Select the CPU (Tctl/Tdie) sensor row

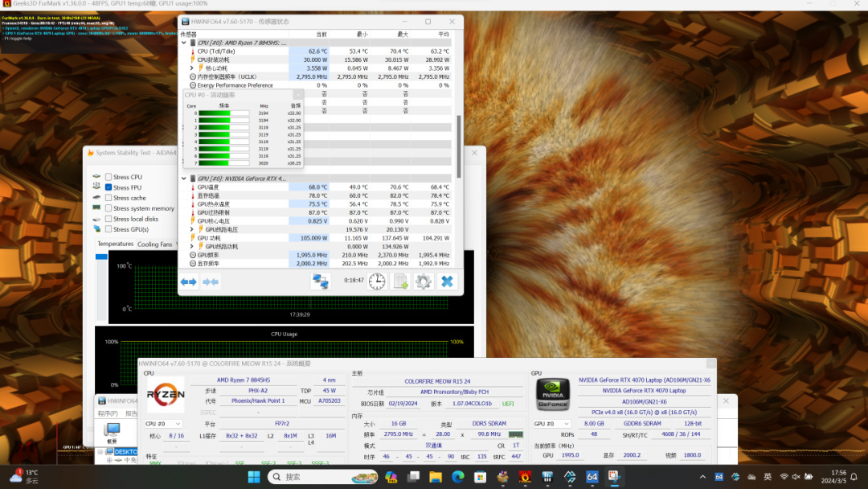(x=319, y=51)
